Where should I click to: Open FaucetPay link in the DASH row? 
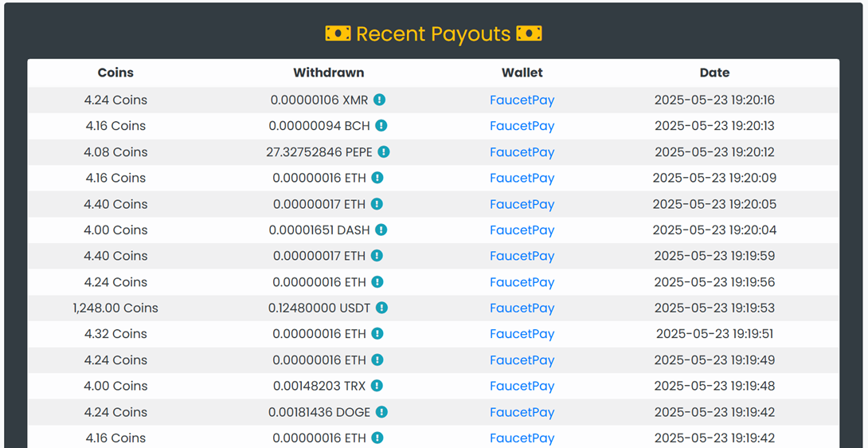coord(522,230)
